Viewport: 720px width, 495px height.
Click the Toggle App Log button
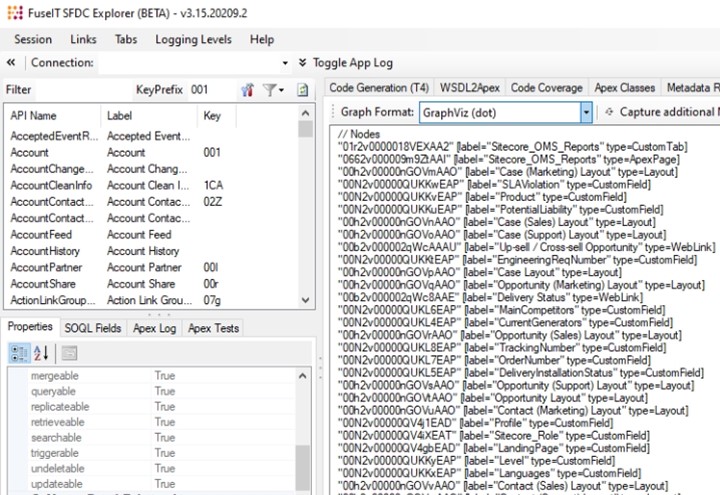pyautogui.click(x=353, y=63)
